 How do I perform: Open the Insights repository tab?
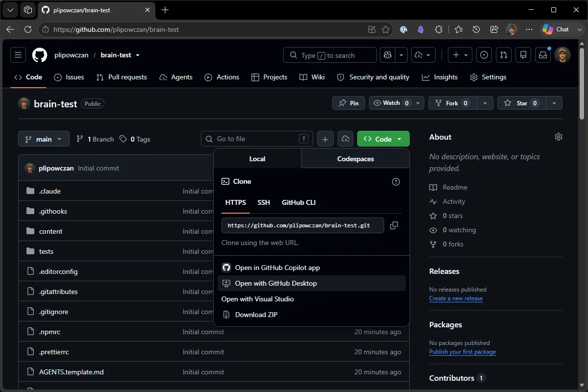point(440,77)
